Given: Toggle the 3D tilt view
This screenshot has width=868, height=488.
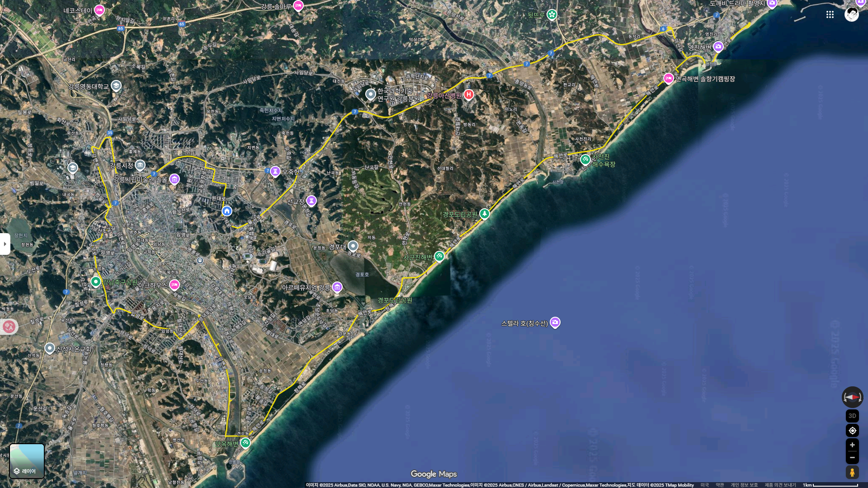Looking at the screenshot, I should coord(852,416).
